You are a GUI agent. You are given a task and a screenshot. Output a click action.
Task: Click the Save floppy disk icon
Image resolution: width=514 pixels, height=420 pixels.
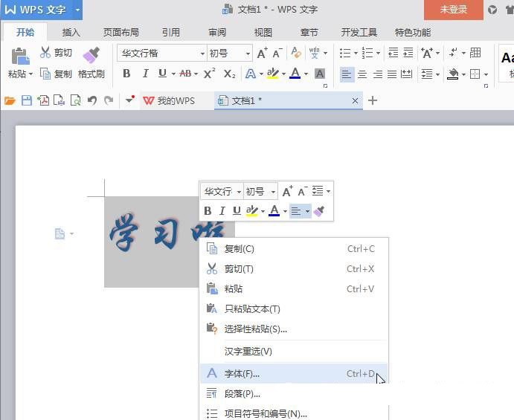[x=27, y=100]
